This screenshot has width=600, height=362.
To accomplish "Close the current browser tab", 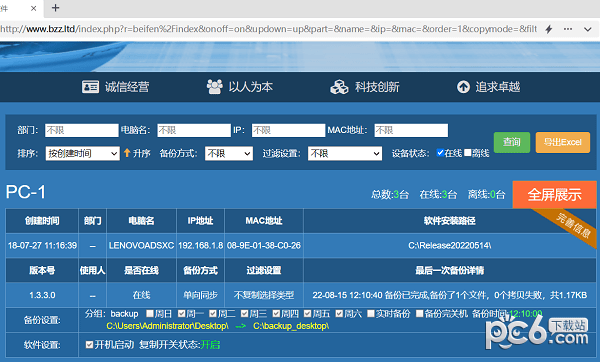I will [33, 8].
